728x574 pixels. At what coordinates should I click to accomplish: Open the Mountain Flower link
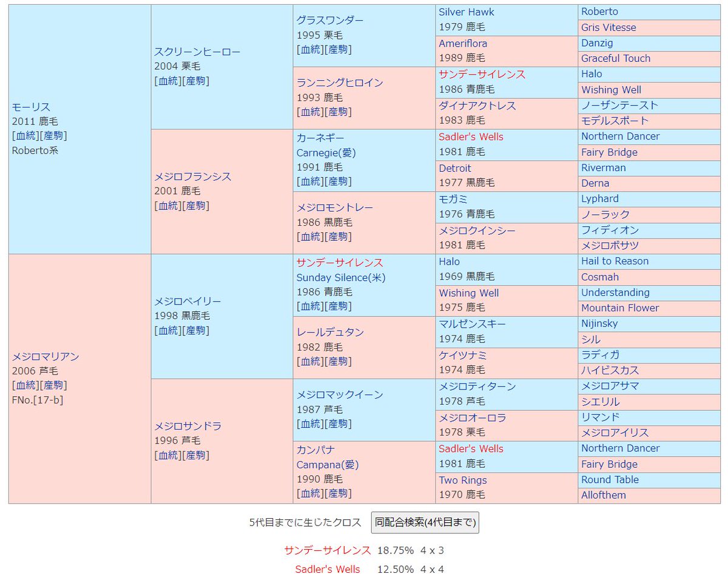[x=620, y=308]
